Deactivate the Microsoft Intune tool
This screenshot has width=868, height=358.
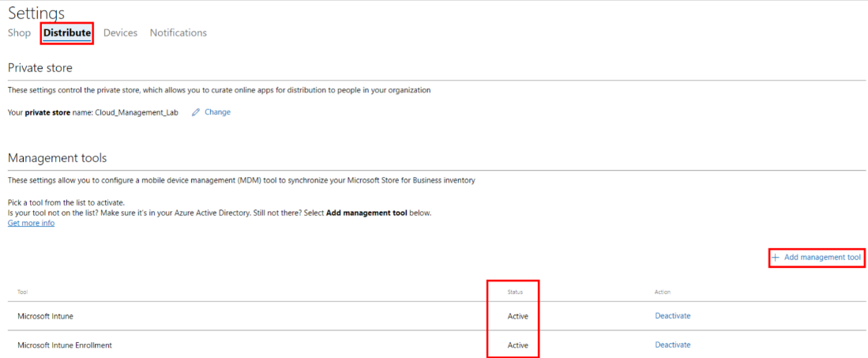[672, 316]
